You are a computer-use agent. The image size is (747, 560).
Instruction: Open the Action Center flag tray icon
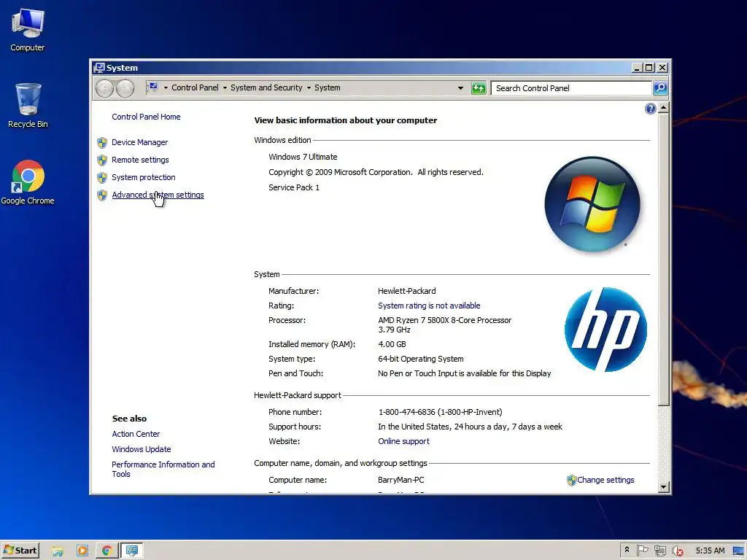pyautogui.click(x=642, y=551)
